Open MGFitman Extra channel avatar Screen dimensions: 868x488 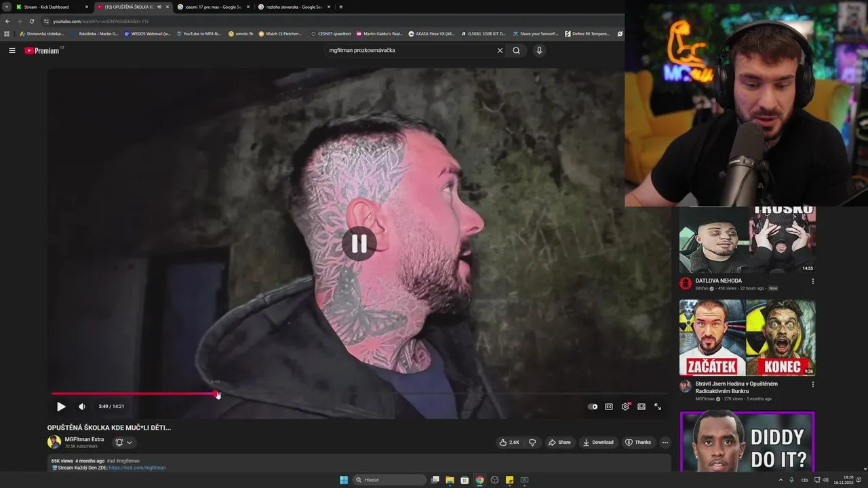point(54,442)
